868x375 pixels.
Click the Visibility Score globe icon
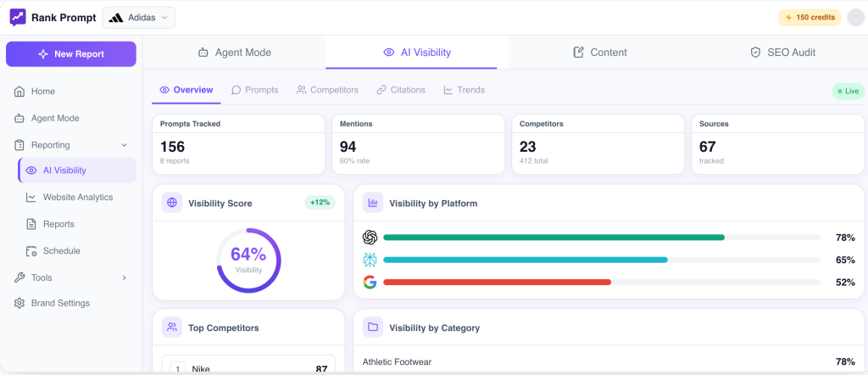(172, 203)
